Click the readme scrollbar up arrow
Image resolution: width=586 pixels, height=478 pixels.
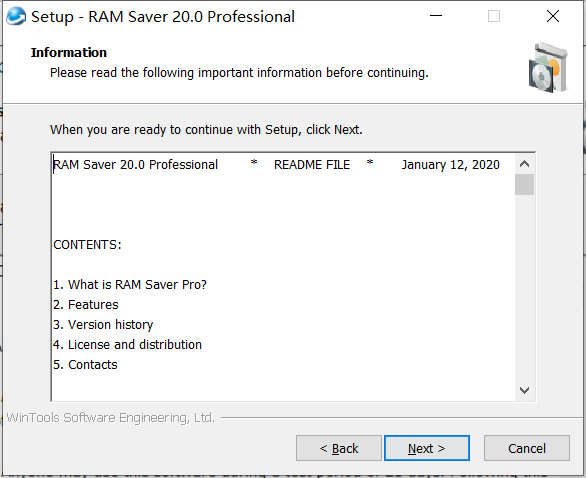pyautogui.click(x=524, y=164)
